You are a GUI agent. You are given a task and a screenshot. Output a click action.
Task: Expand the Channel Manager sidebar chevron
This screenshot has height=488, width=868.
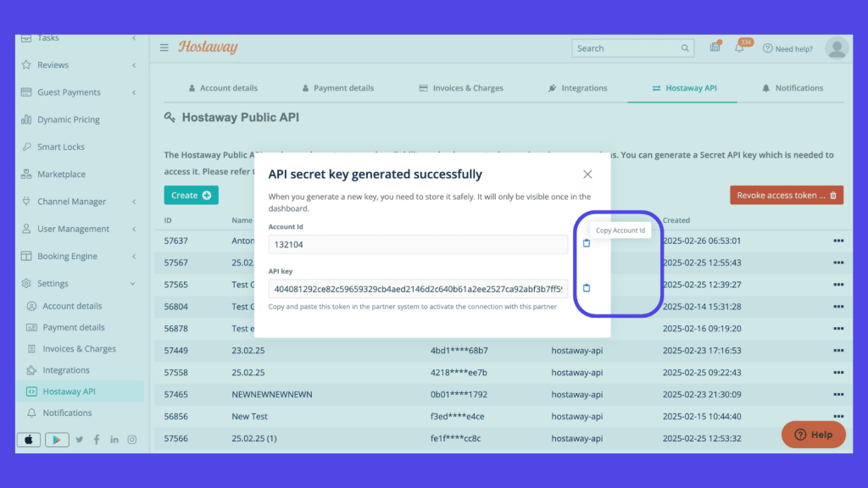134,202
